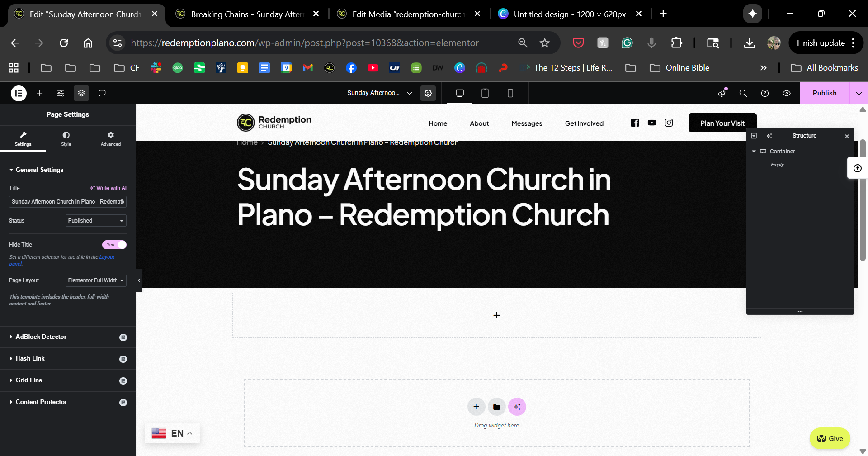Click the Write with AI link

tap(108, 188)
